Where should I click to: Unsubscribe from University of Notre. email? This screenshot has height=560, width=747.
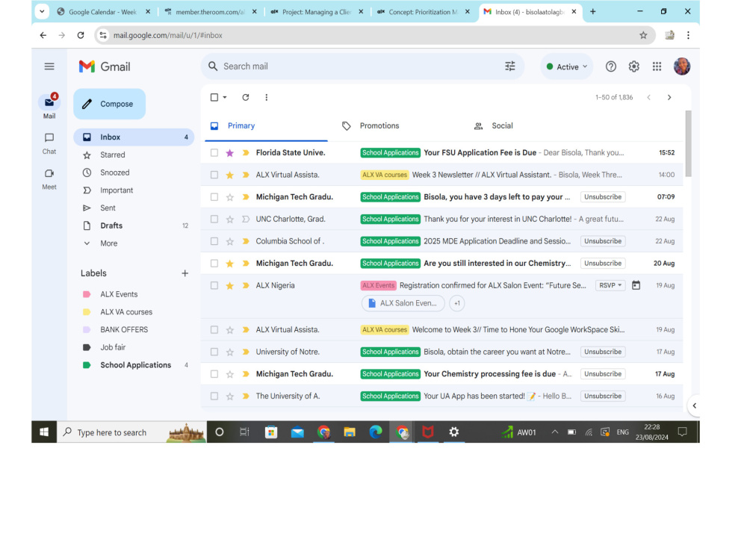coord(603,352)
